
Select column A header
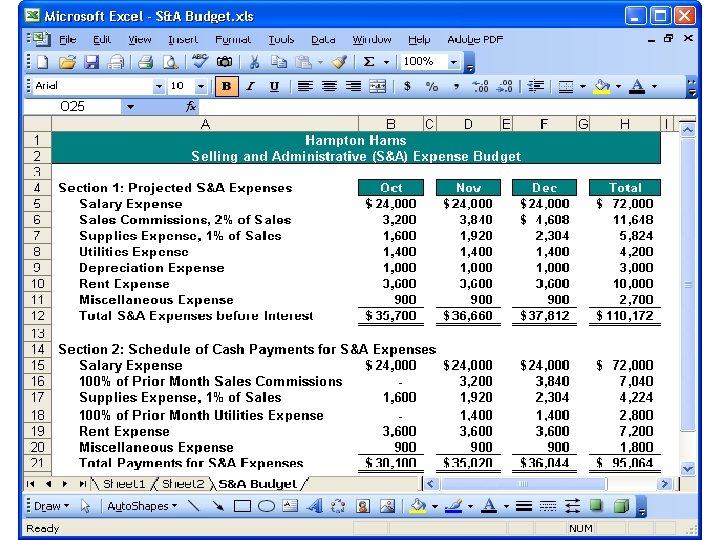click(205, 124)
